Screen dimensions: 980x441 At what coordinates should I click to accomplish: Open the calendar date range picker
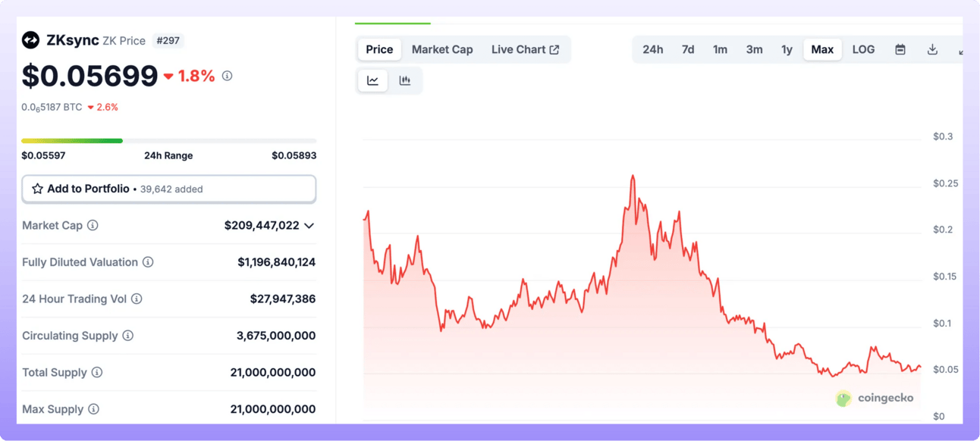[900, 49]
